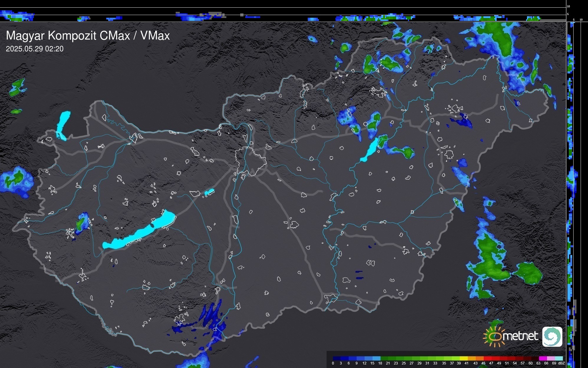Click the top-right '10' height scale label
This screenshot has height=368, width=588.
[569, 6]
